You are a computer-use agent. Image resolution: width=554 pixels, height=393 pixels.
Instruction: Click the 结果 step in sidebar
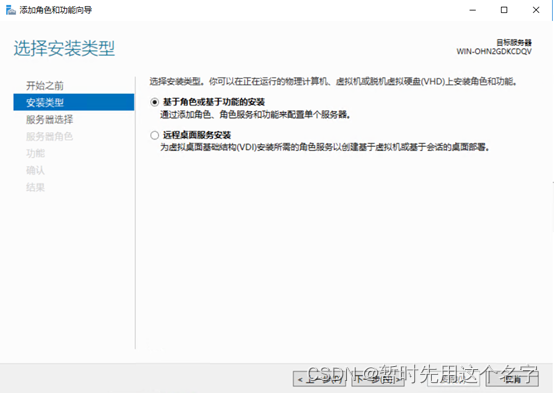(35, 187)
